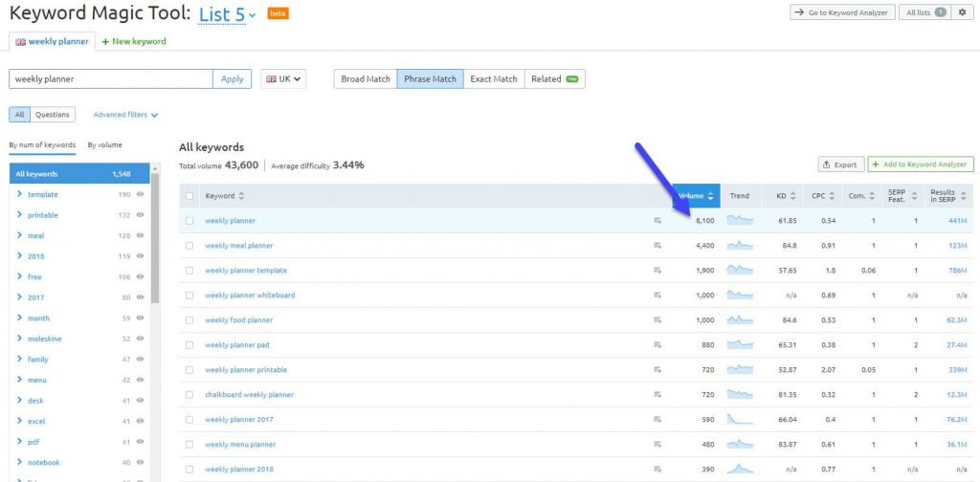Toggle eye icon for moleskine group

point(140,339)
